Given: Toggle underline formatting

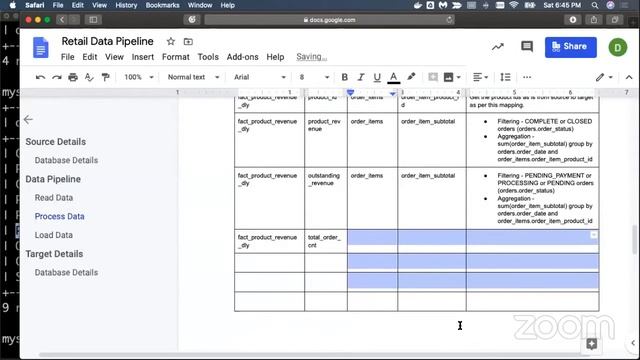Looking at the screenshot, I should [377, 77].
